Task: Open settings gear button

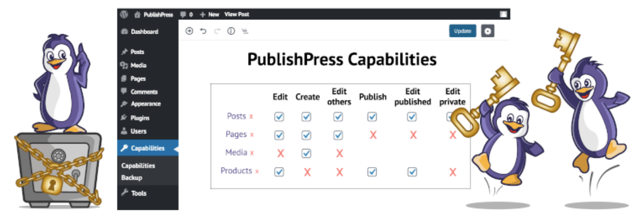Action: [488, 31]
